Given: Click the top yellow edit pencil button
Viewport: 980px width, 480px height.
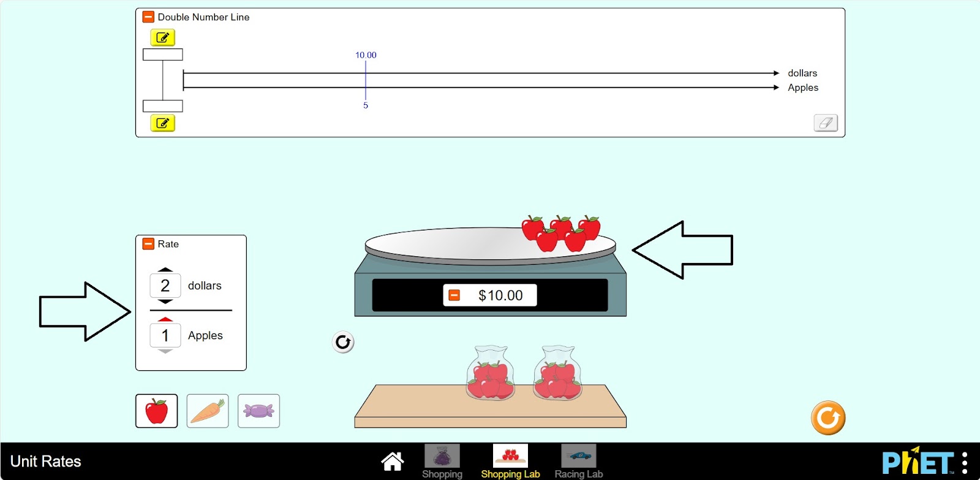Looking at the screenshot, I should pos(163,38).
